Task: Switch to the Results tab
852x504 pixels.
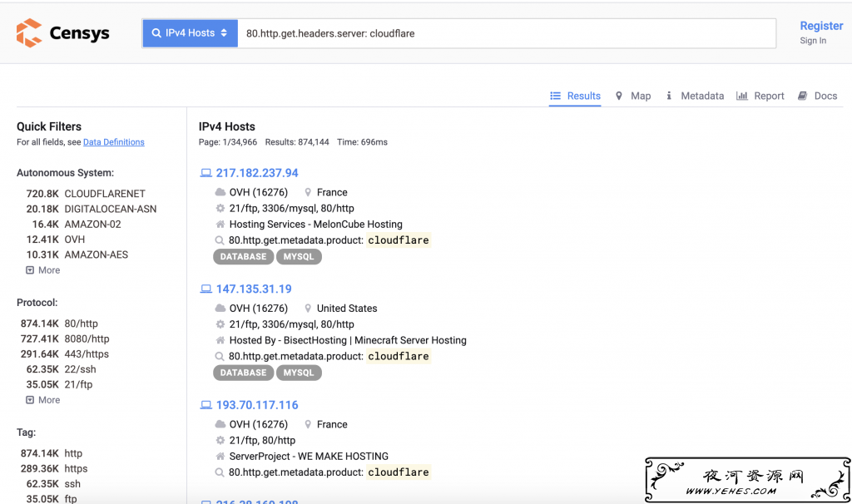Action: [x=575, y=96]
